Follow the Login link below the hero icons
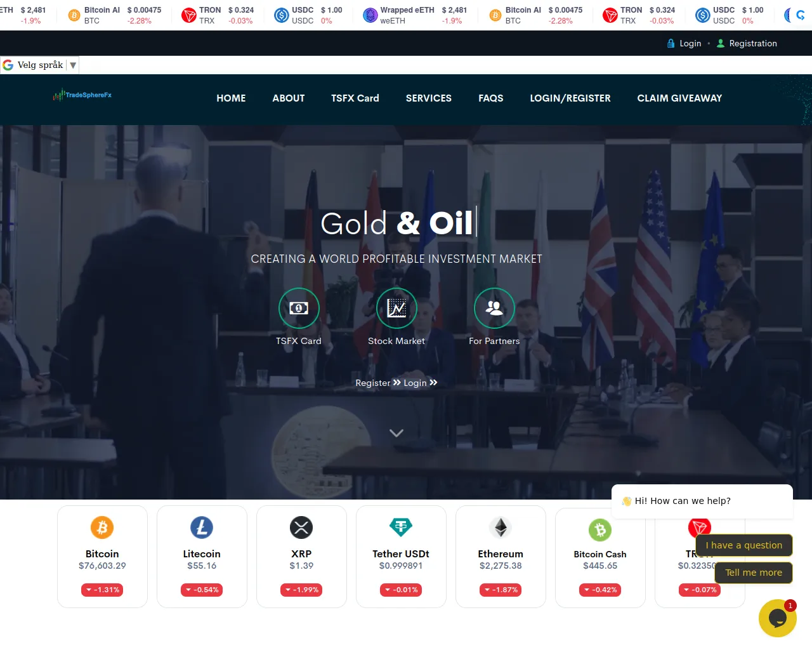This screenshot has height=650, width=812. pos(421,383)
